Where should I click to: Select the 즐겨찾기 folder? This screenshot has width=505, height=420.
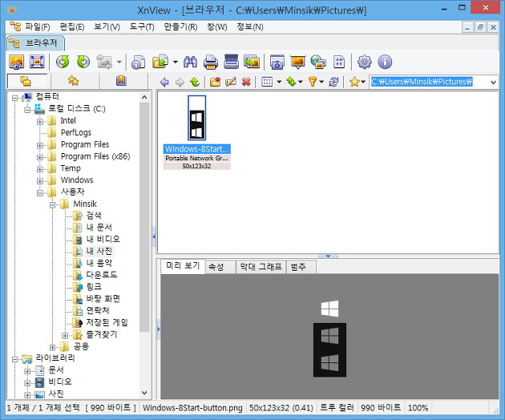102,334
